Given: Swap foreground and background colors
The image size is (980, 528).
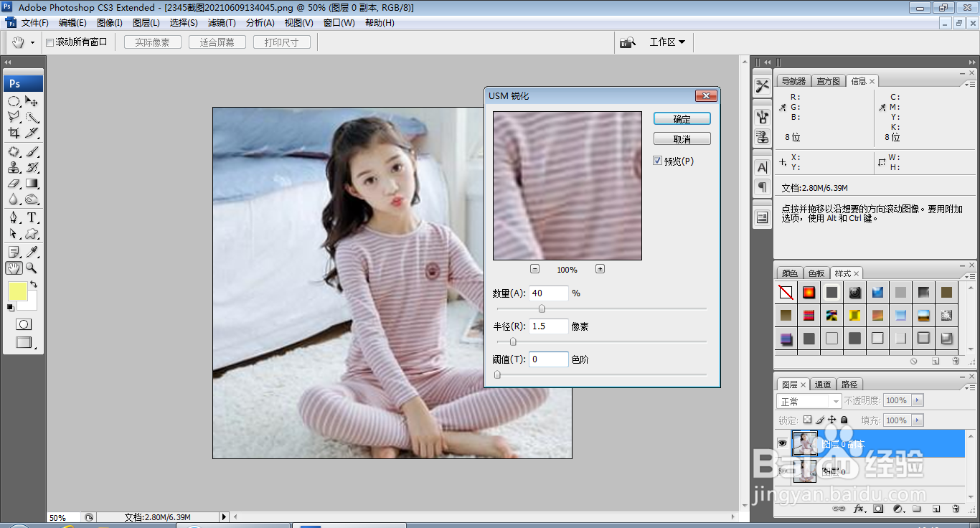Looking at the screenshot, I should (x=33, y=285).
